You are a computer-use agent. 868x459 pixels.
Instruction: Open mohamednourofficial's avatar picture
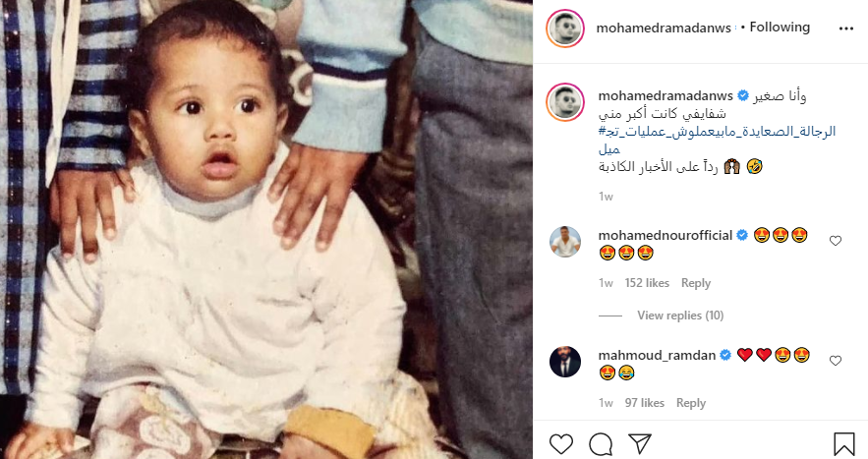click(x=565, y=242)
